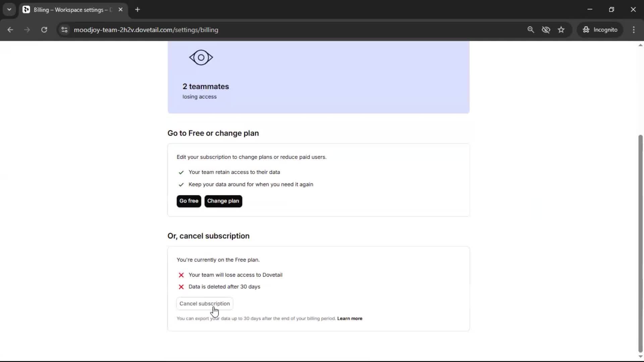Viewport: 644px width, 362px height.
Task: Open a new browser tab
Action: tap(138, 10)
